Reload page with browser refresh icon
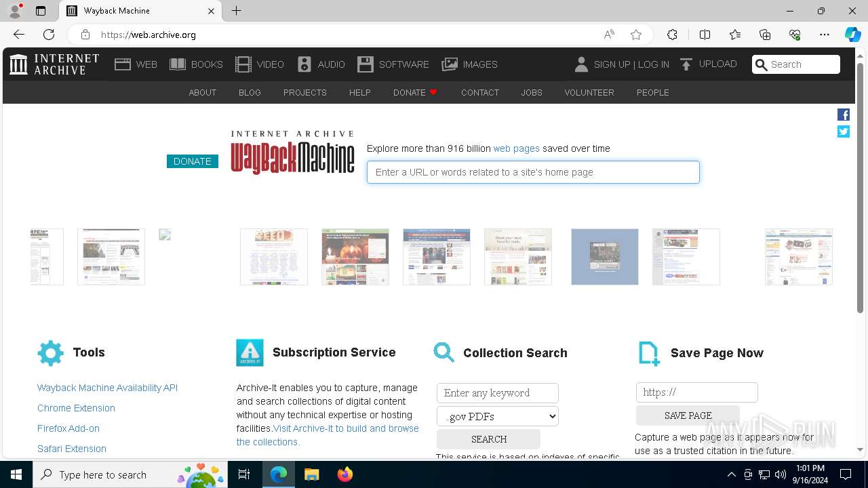The height and width of the screenshot is (488, 868). (x=49, y=35)
